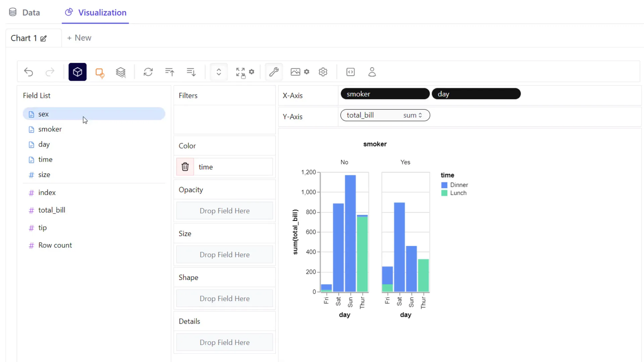Screen dimensions: 644x362
Task: Rename Chart 1 via edit pencil
Action: pyautogui.click(x=44, y=38)
